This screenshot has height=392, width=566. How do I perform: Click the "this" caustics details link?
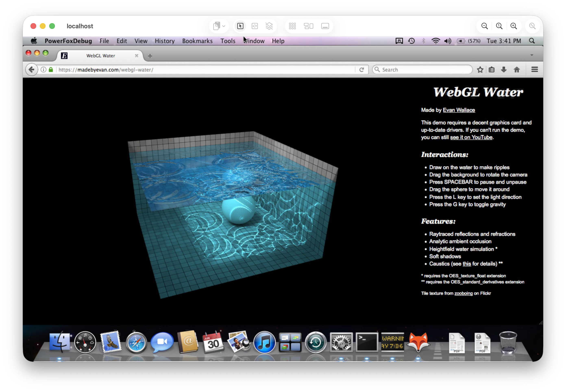tap(467, 264)
